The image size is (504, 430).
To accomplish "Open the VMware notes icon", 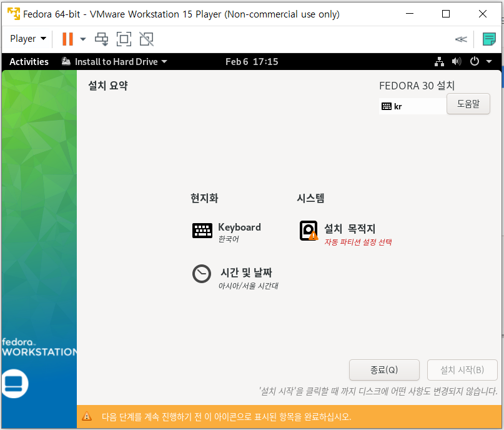I will point(489,39).
